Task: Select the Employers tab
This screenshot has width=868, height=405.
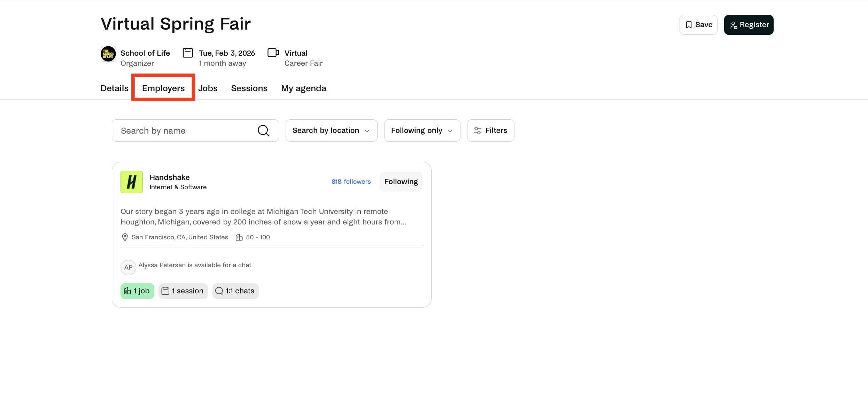Action: (x=163, y=88)
